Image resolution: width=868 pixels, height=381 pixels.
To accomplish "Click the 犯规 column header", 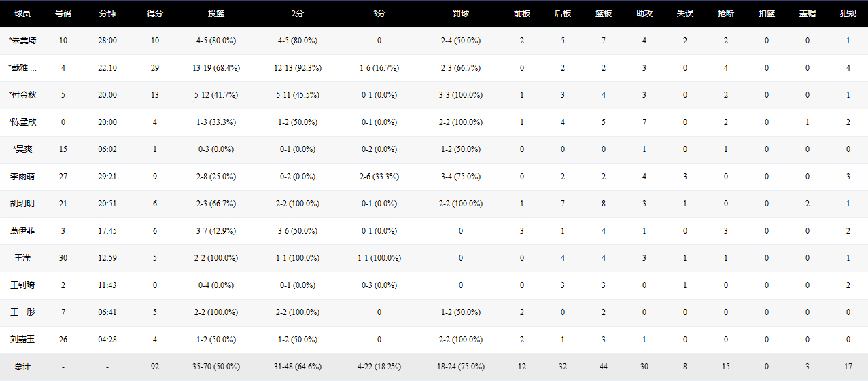I will (x=848, y=14).
